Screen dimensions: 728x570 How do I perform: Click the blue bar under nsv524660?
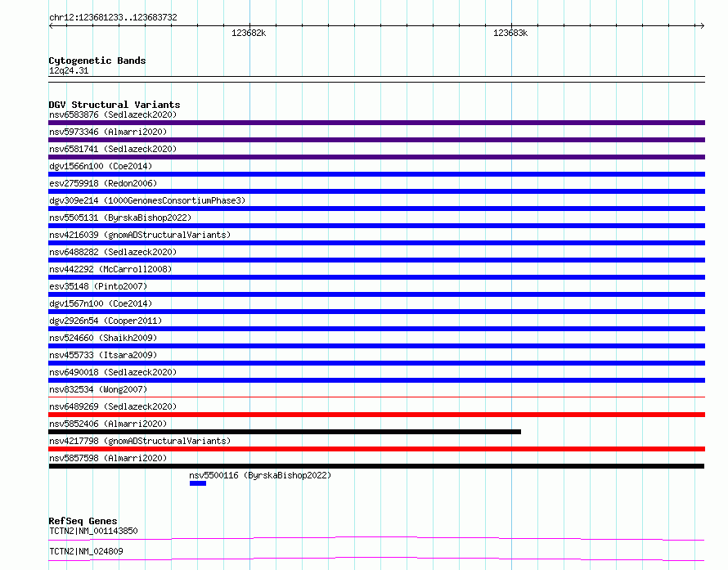click(x=376, y=346)
